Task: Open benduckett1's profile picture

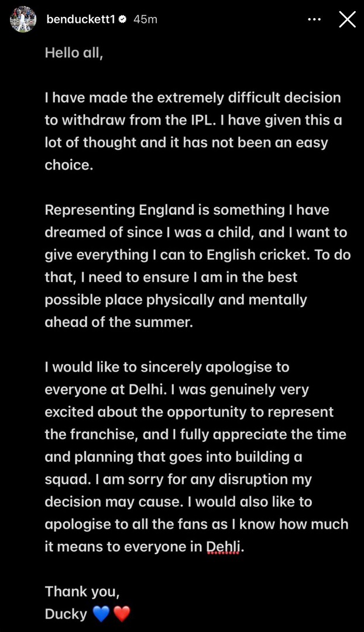Action: (x=23, y=19)
